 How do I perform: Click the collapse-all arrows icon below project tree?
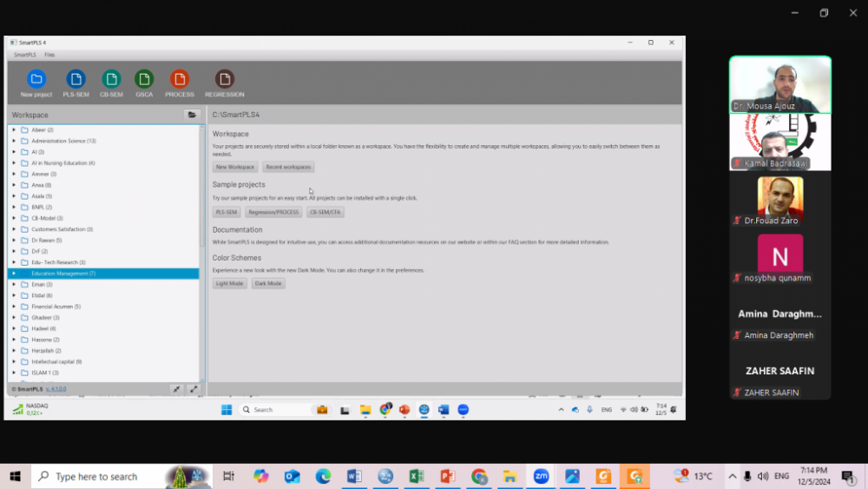176,389
